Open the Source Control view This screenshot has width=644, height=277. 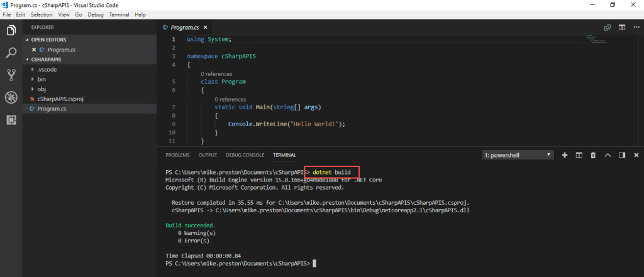coord(11,75)
